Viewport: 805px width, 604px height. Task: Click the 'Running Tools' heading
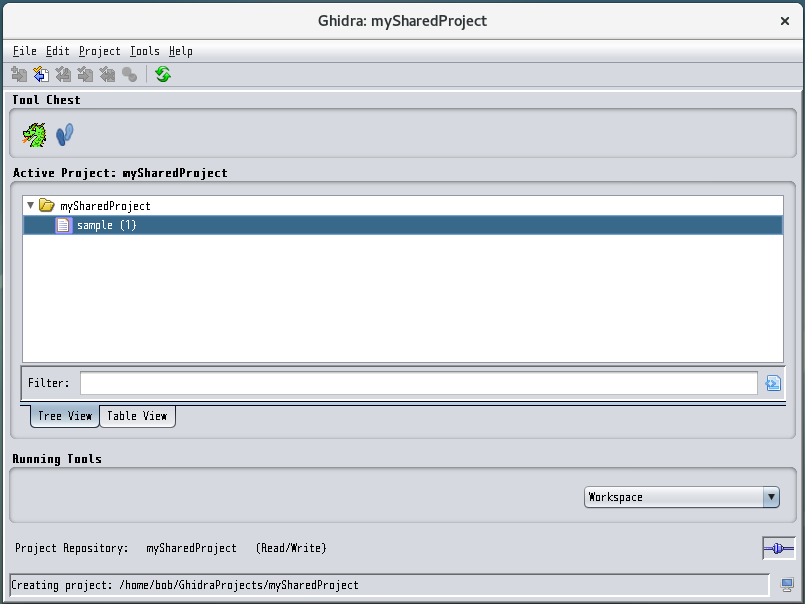click(57, 459)
